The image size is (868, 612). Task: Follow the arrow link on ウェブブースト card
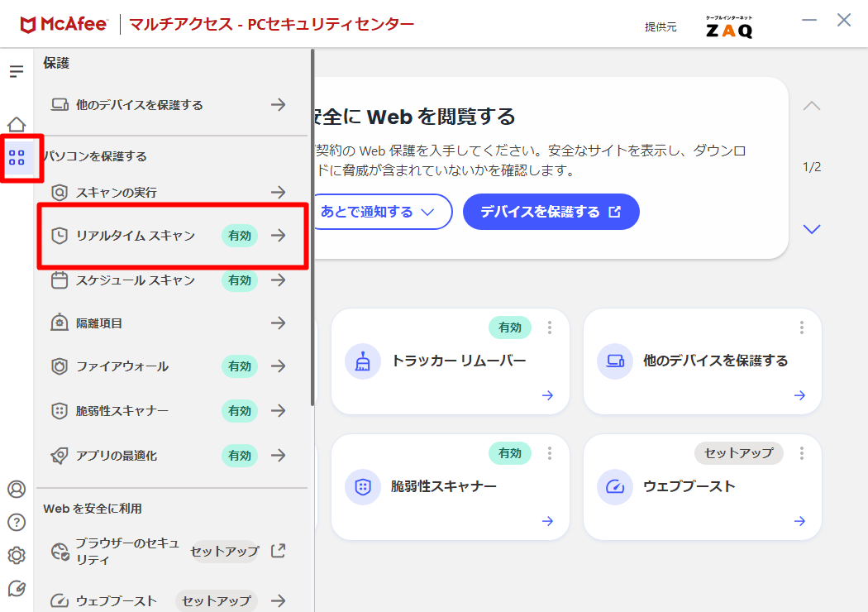pos(799,521)
